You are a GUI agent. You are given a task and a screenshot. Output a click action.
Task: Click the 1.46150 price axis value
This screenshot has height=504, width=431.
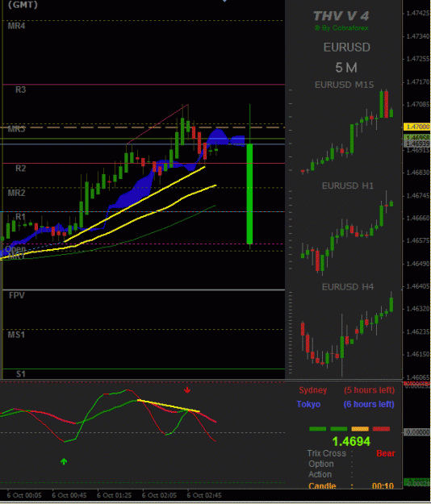418,354
